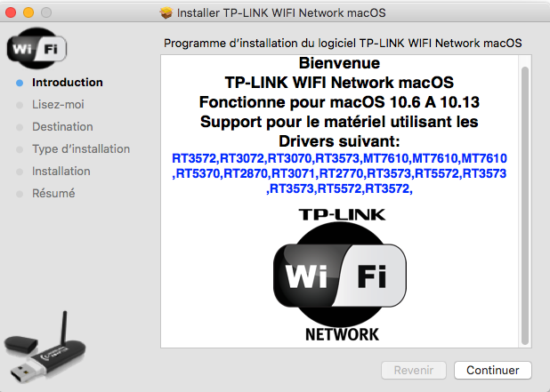The height and width of the screenshot is (392, 550).
Task: Select the Destination step
Action: coord(62,126)
